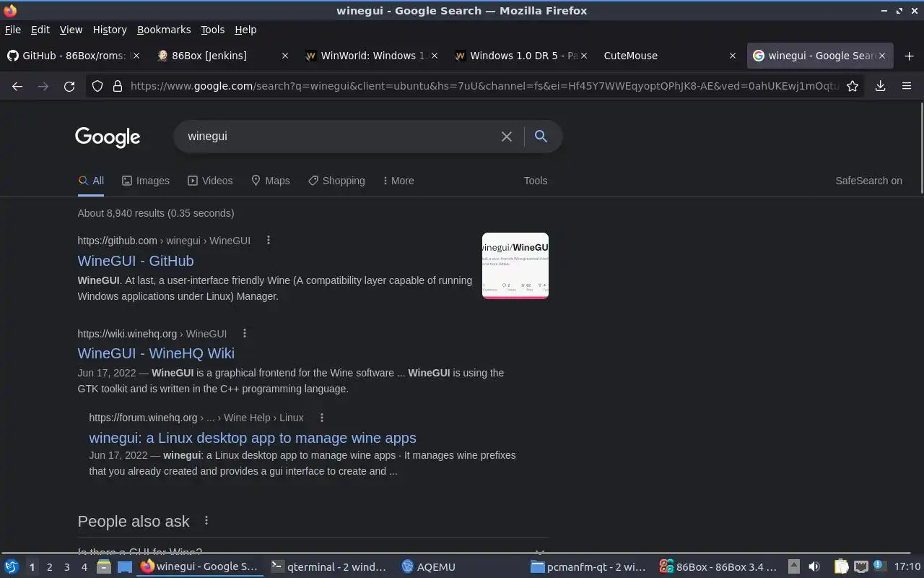Open the Edit menu

point(40,30)
